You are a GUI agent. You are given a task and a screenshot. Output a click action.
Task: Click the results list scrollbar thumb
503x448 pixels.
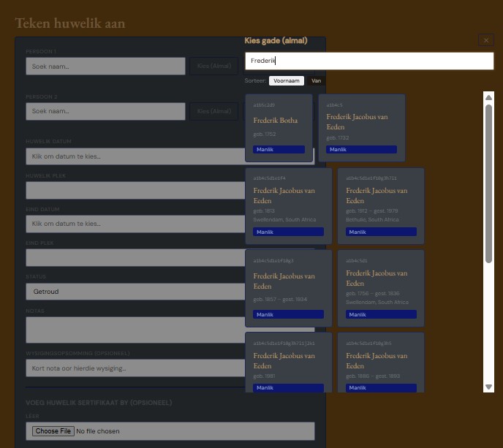pos(488,183)
